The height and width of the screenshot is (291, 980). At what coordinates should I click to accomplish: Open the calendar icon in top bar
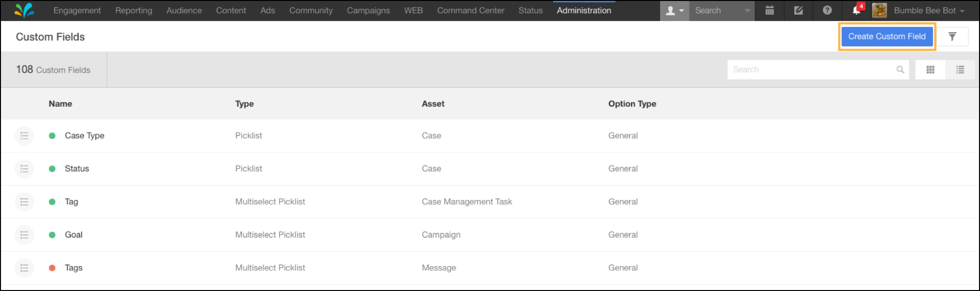769,10
